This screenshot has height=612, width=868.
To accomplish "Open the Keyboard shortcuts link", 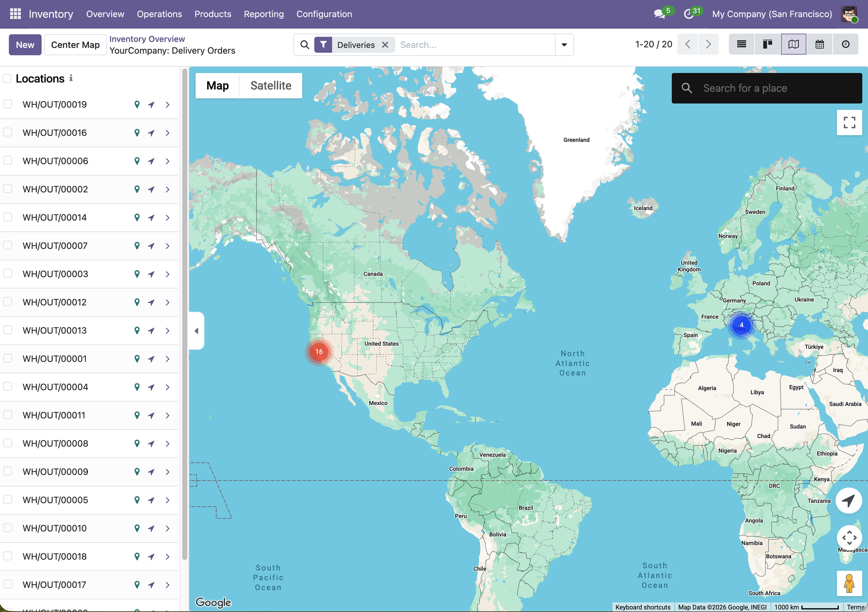I will pyautogui.click(x=642, y=607).
